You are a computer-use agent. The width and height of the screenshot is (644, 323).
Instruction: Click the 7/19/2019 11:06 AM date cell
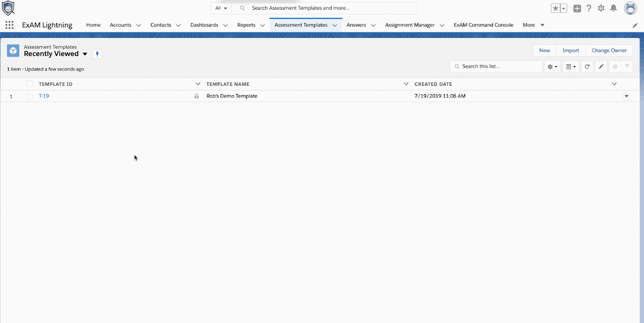[x=440, y=96]
